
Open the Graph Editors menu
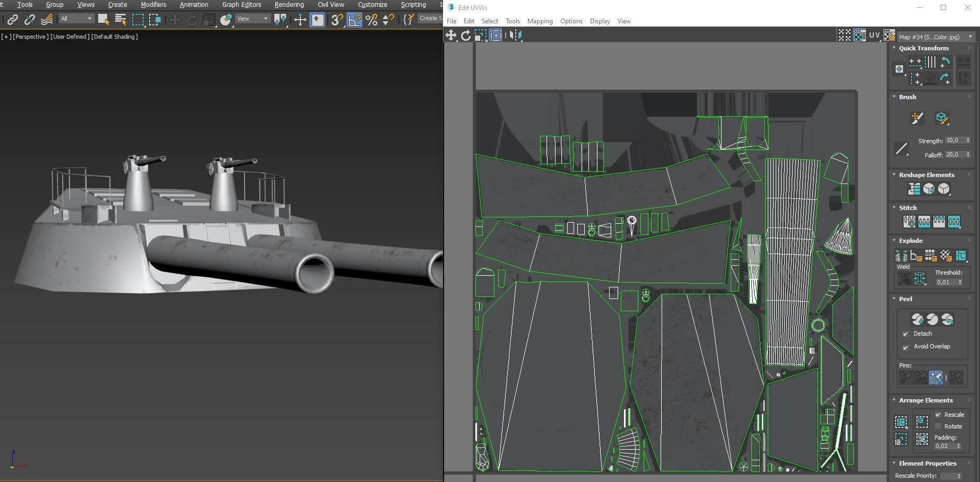coord(241,5)
